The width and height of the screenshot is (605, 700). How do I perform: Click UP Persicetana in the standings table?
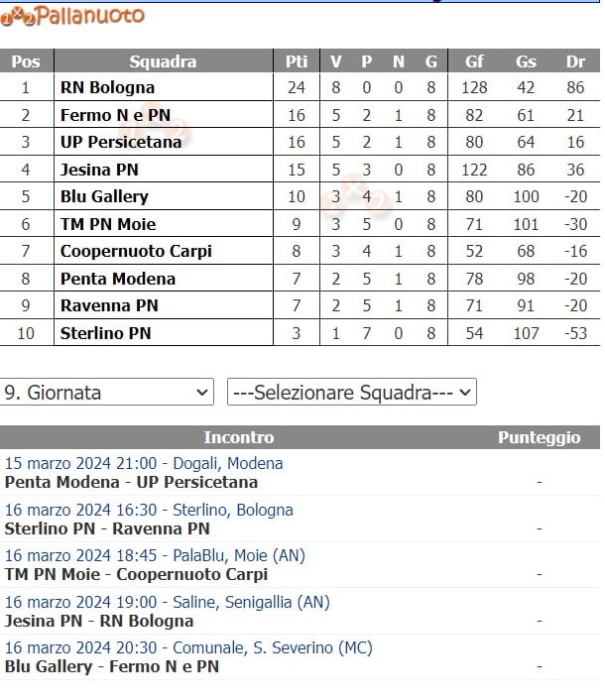click(121, 142)
